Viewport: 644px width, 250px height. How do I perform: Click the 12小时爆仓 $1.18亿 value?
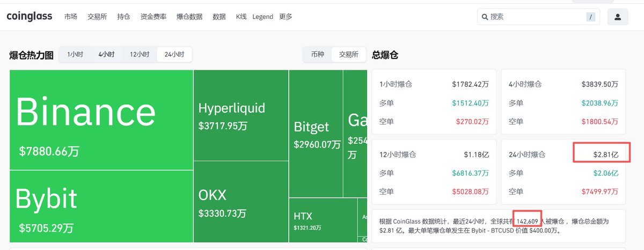(477, 155)
